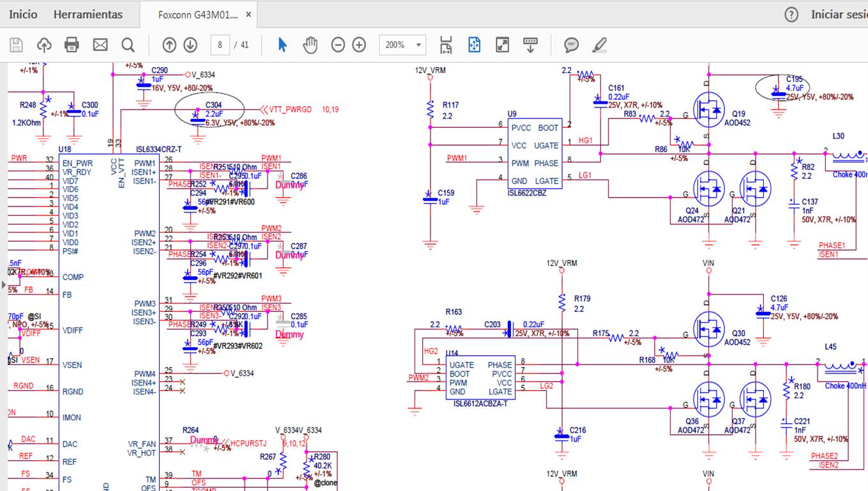Close the Foxconn G43M01 document tab
This screenshot has height=491, width=868.
[x=248, y=15]
